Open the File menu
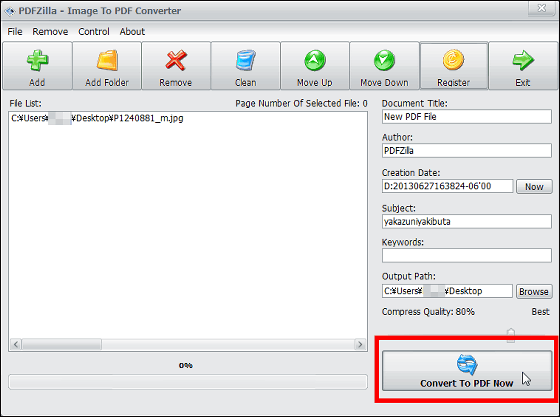The width and height of the screenshot is (560, 417). pos(15,32)
